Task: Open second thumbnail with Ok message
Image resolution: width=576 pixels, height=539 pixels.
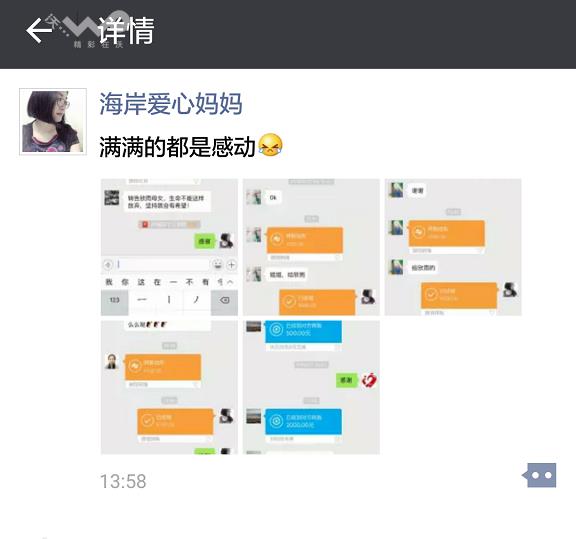Action: 311,247
